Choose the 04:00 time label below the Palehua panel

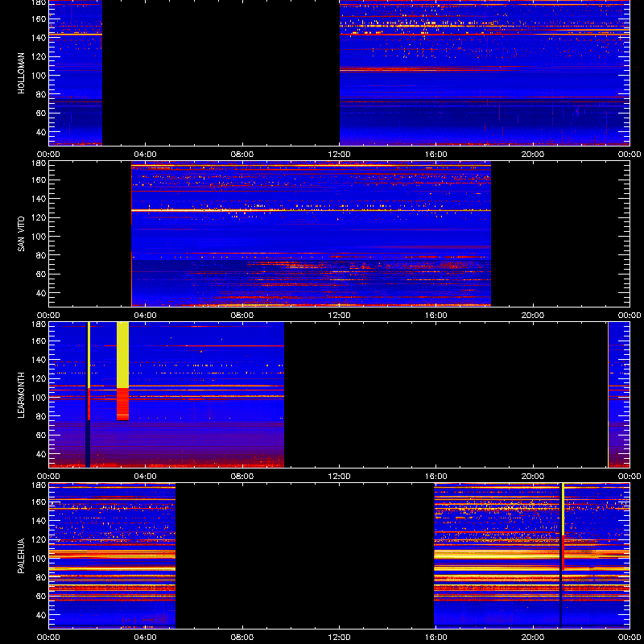point(146,638)
